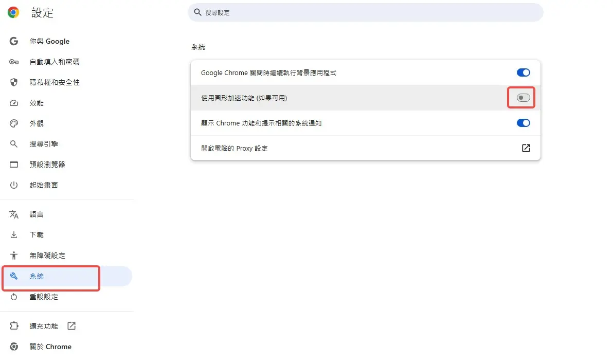This screenshot has height=364, width=613.
Task: Select 系統 sidebar item
Action: tap(67, 276)
